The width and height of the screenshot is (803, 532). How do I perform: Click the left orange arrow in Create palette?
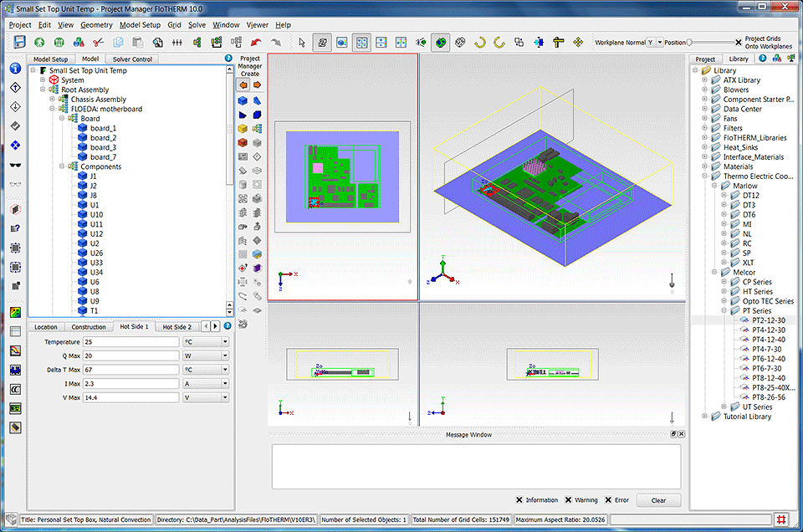tap(243, 84)
